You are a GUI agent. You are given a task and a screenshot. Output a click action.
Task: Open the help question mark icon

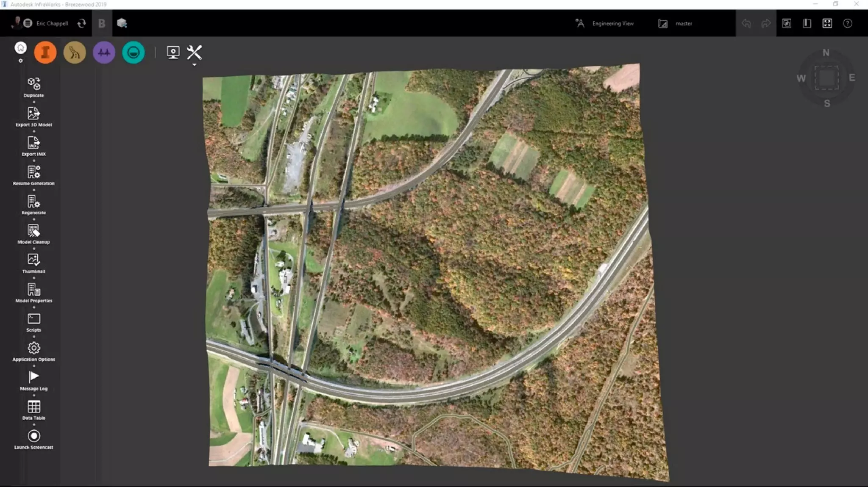847,24
